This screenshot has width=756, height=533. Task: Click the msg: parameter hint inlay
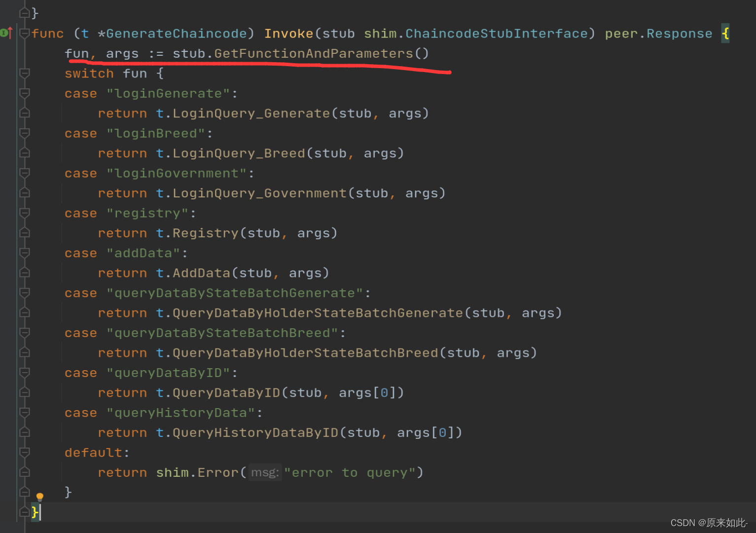pos(265,473)
